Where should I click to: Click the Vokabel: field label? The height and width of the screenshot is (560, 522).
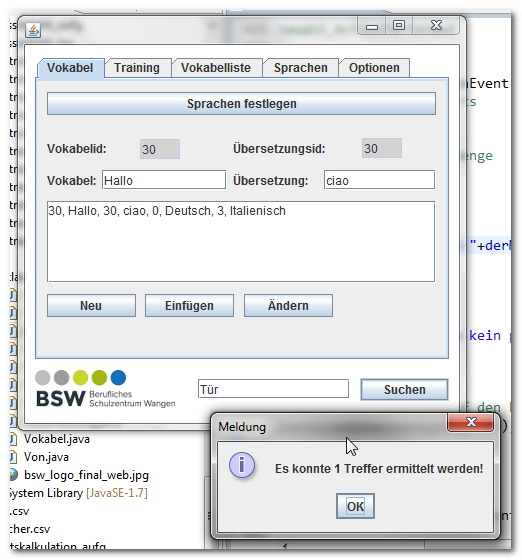tap(72, 181)
